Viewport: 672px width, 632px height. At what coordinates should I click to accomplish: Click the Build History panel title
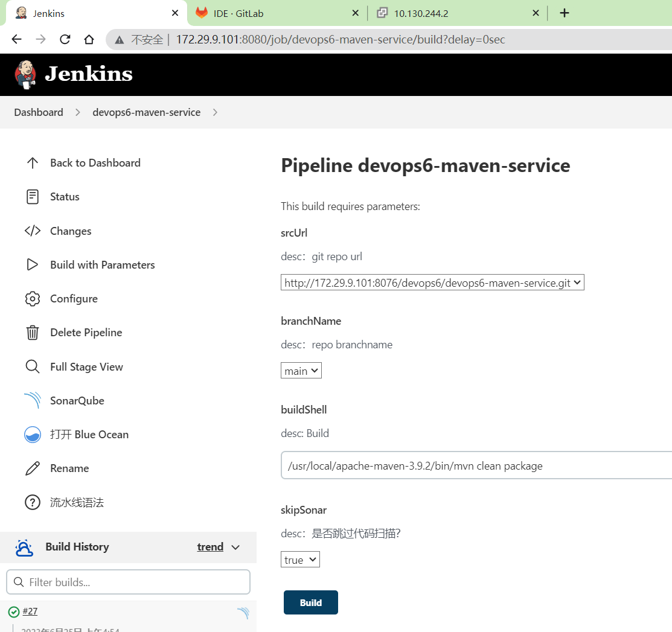click(77, 547)
